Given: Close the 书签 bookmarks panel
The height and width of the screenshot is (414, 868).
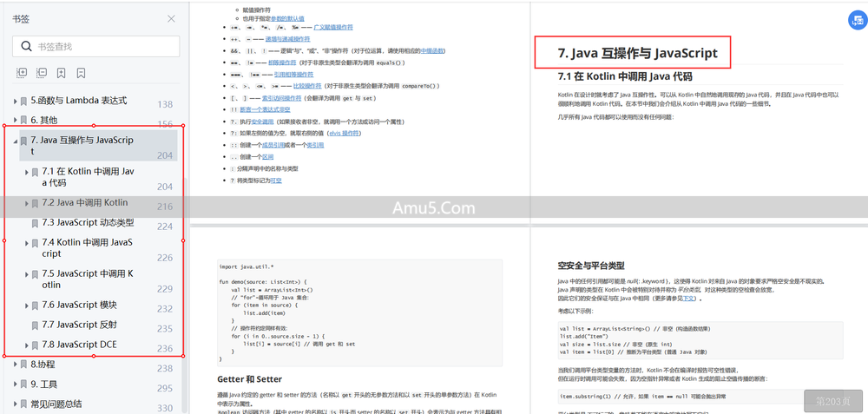Looking at the screenshot, I should [x=172, y=19].
